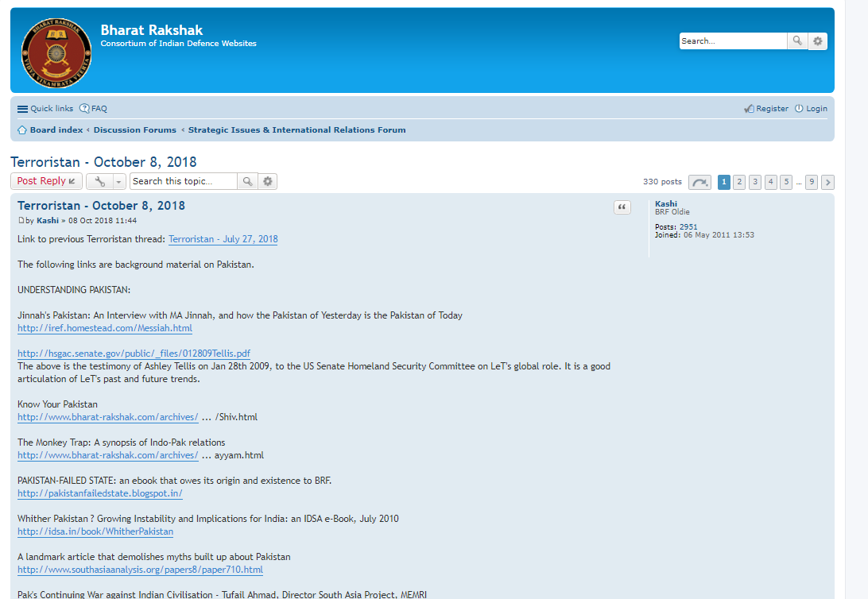
Task: Open Strategic Issues & International Relations Forum
Action: click(x=296, y=130)
